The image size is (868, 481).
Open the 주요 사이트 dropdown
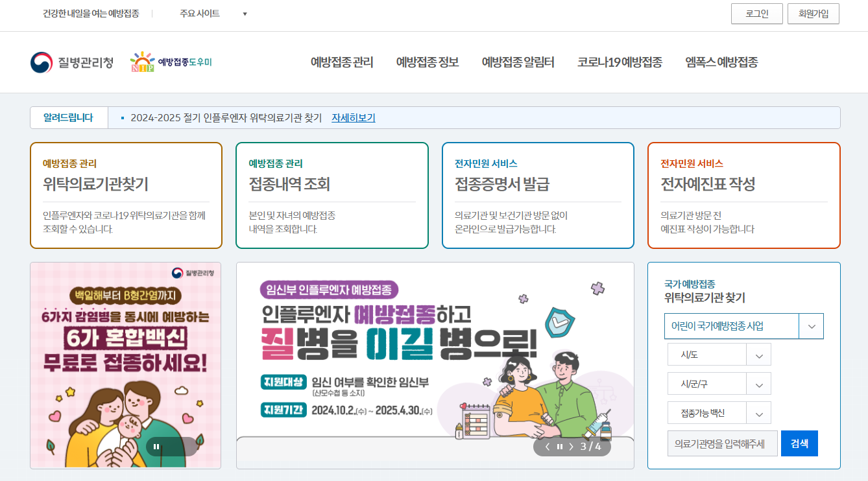(213, 14)
